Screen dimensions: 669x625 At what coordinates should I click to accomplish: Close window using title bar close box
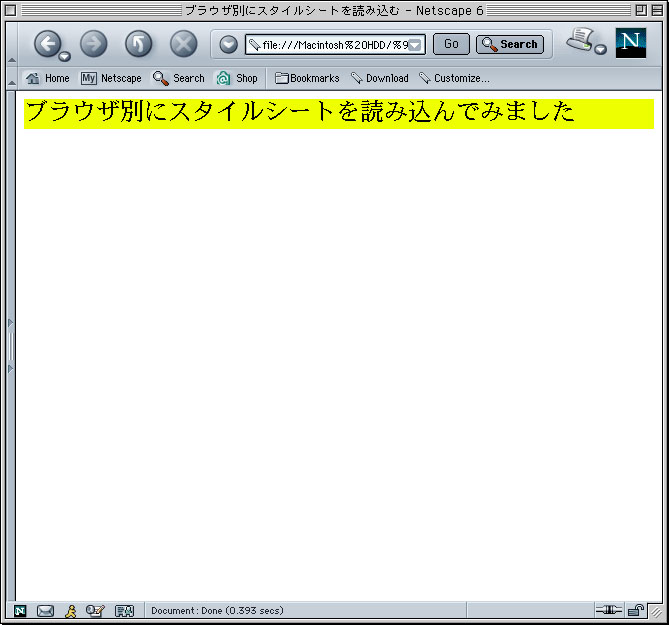point(11,10)
